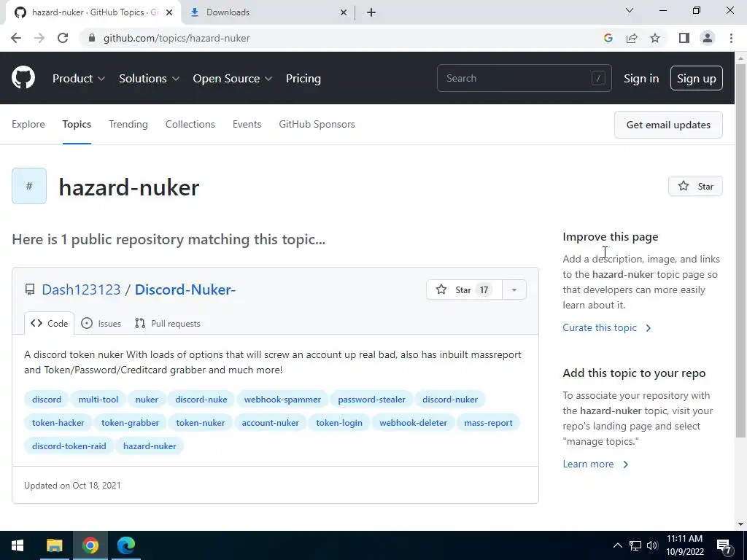The height and width of the screenshot is (560, 747).
Task: Focus the GitHub search field
Action: (x=524, y=78)
